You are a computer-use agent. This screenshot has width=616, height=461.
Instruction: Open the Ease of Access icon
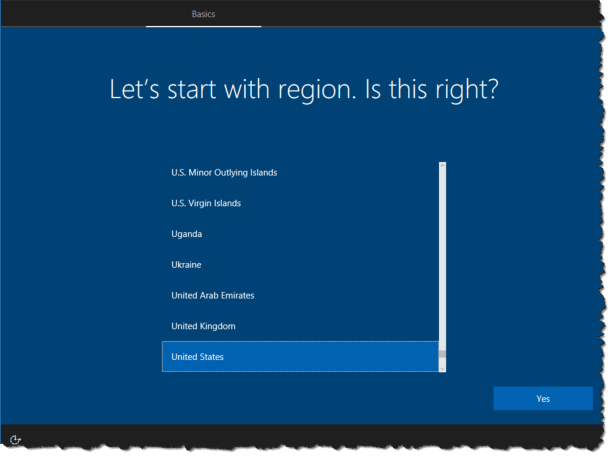click(17, 438)
